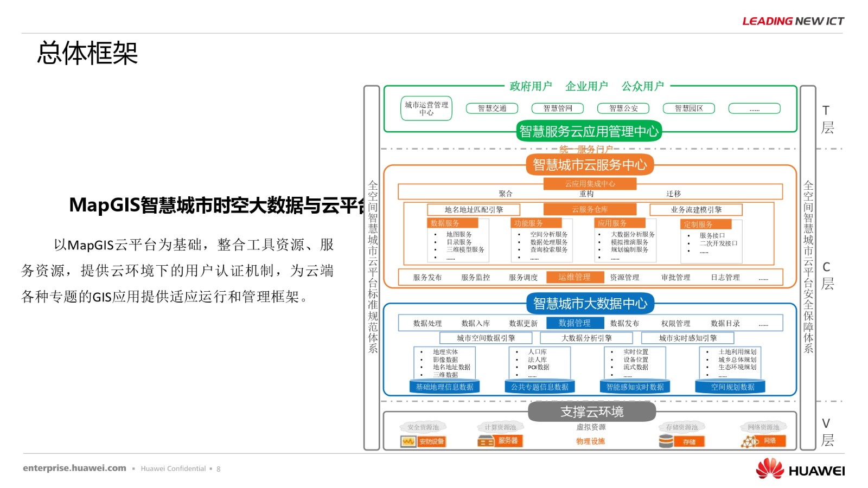Click the enterprise.huawei.com footer link
The height and width of the screenshot is (488, 868).
click(x=74, y=468)
